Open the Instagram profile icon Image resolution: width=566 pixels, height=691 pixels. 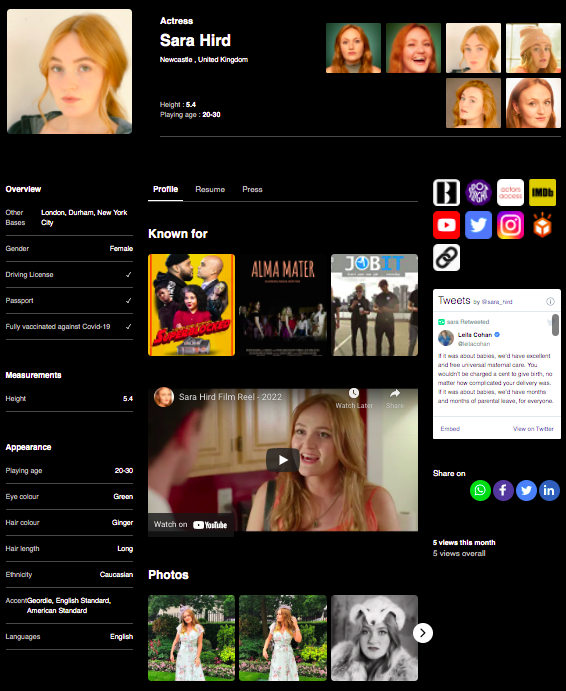point(510,225)
